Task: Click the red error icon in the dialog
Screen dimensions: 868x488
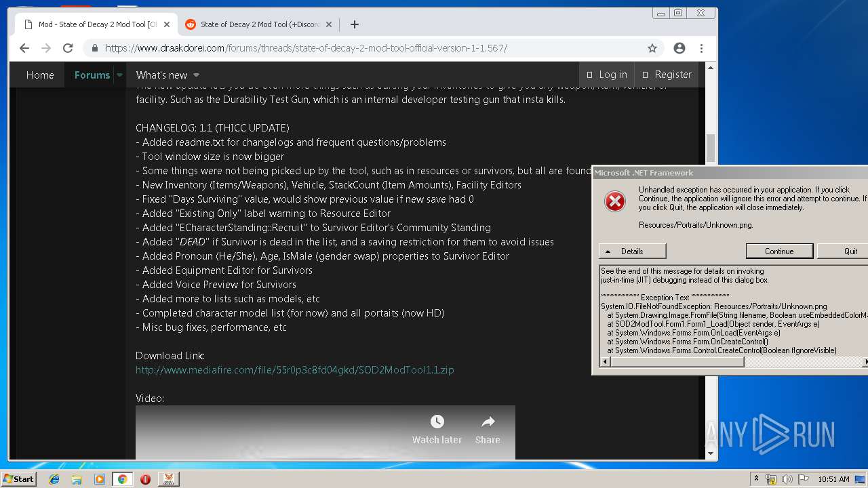Action: (x=615, y=201)
